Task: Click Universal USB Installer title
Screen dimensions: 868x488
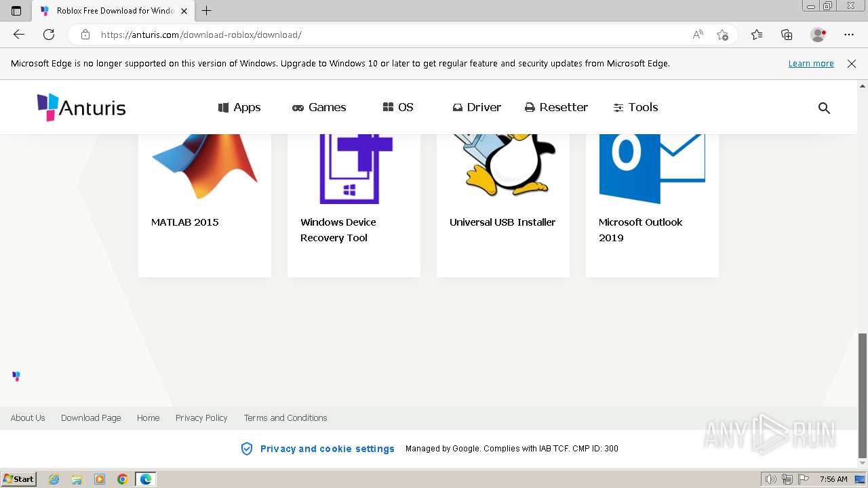Action: tap(502, 222)
